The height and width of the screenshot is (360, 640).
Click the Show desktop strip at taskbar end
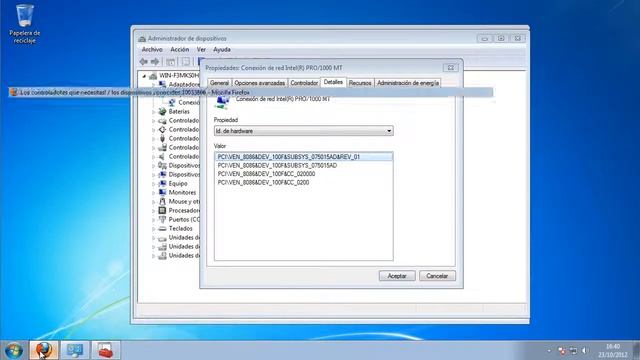click(637, 351)
